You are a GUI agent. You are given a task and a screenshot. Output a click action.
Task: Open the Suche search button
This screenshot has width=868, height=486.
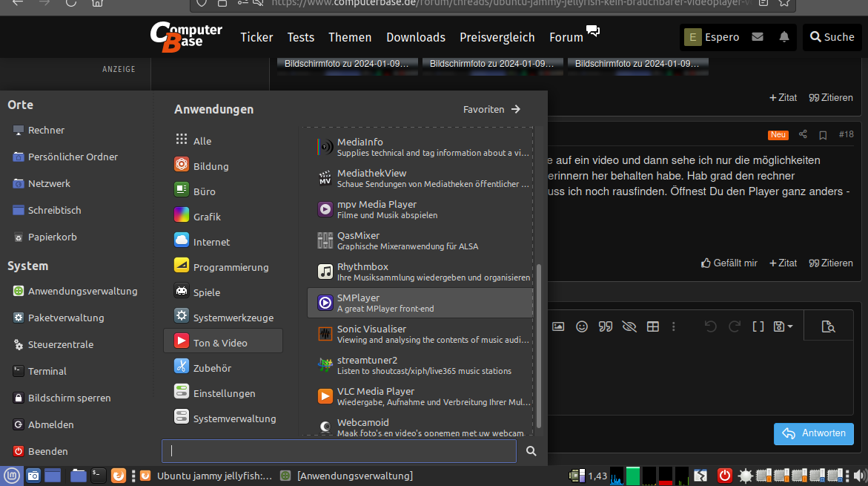832,37
